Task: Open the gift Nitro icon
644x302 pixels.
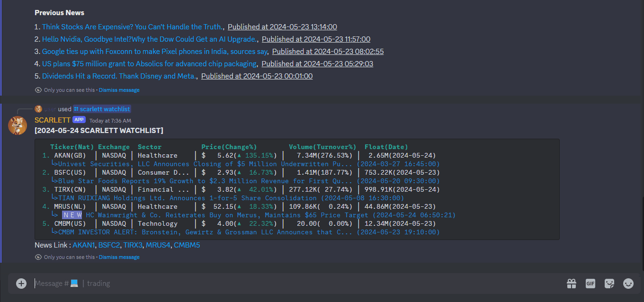Action: pos(572,283)
